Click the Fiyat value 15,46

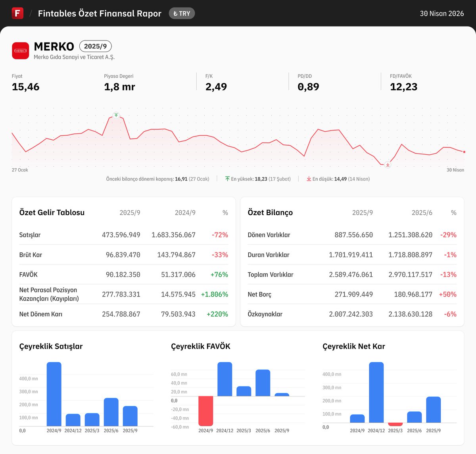(x=26, y=87)
